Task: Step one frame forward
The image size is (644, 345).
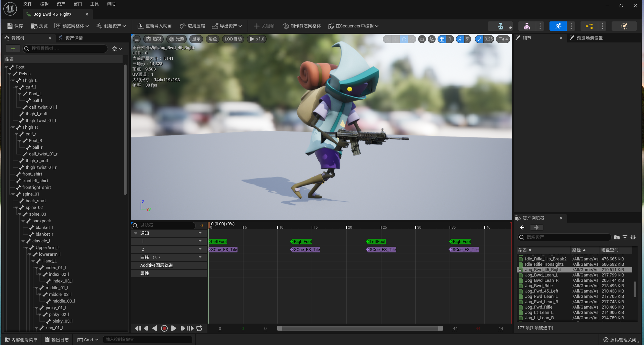Action: point(182,328)
